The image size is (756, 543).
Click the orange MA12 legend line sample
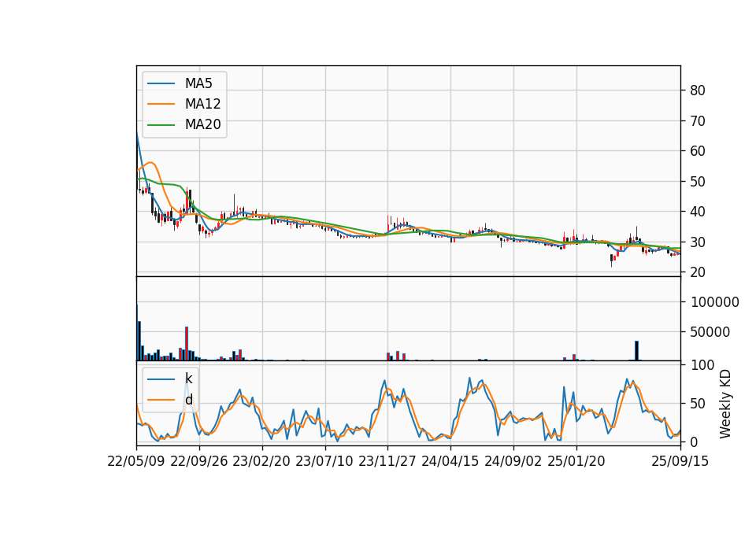161,104
